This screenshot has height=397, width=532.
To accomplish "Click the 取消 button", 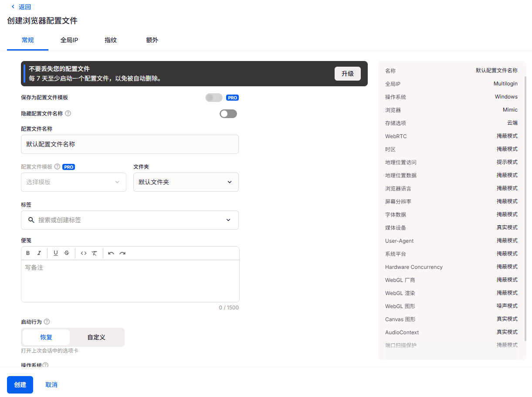I will [51, 385].
